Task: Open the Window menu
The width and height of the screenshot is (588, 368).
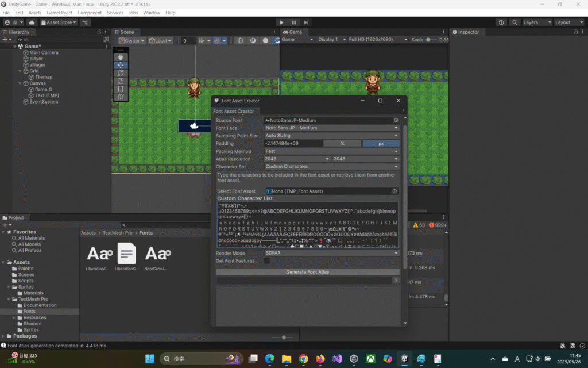Action: pos(152,13)
